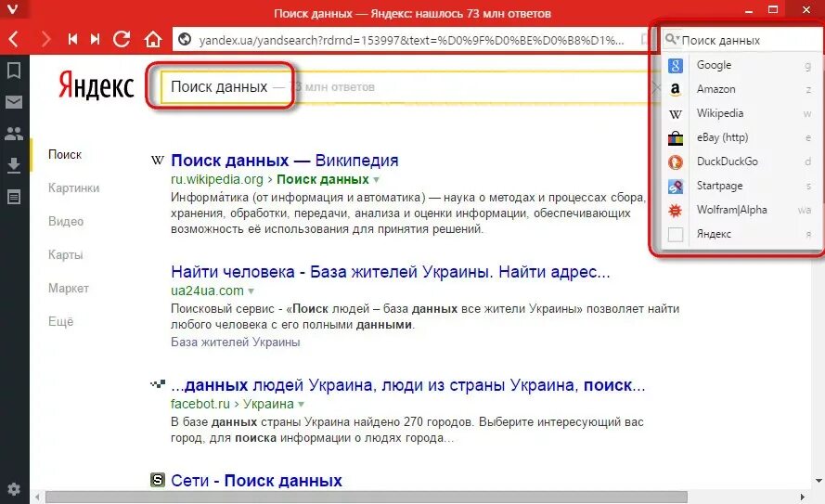The height and width of the screenshot is (504, 825).
Task: Switch to Маркет tab
Action: tap(69, 289)
